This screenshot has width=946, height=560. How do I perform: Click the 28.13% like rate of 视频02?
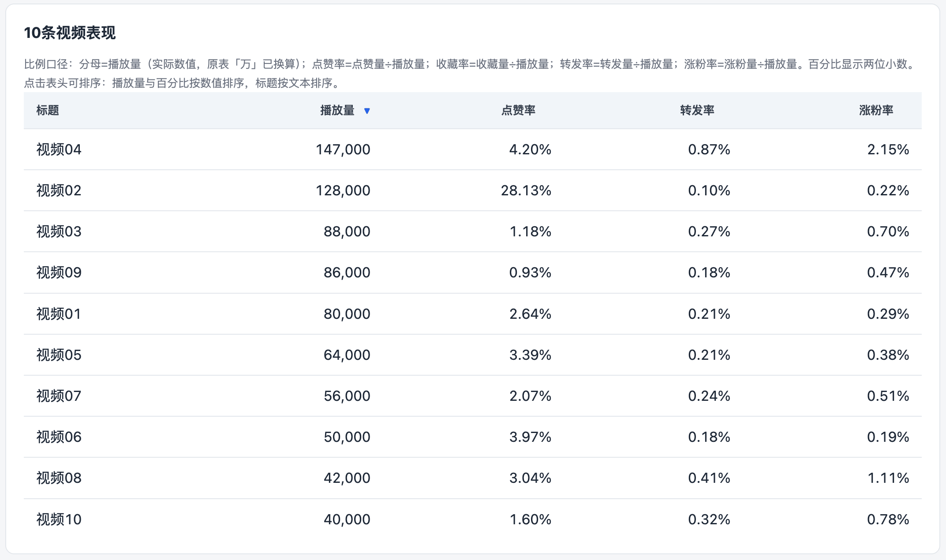[526, 190]
